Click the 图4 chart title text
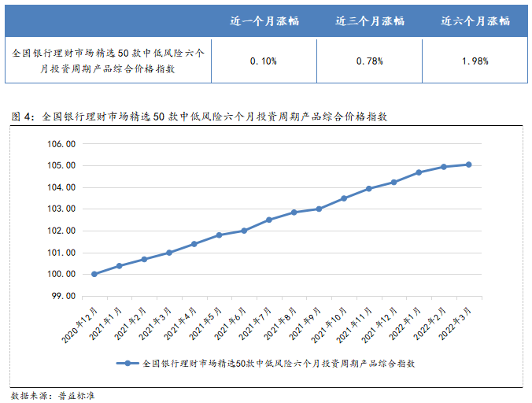532x403 pixels. 199,116
